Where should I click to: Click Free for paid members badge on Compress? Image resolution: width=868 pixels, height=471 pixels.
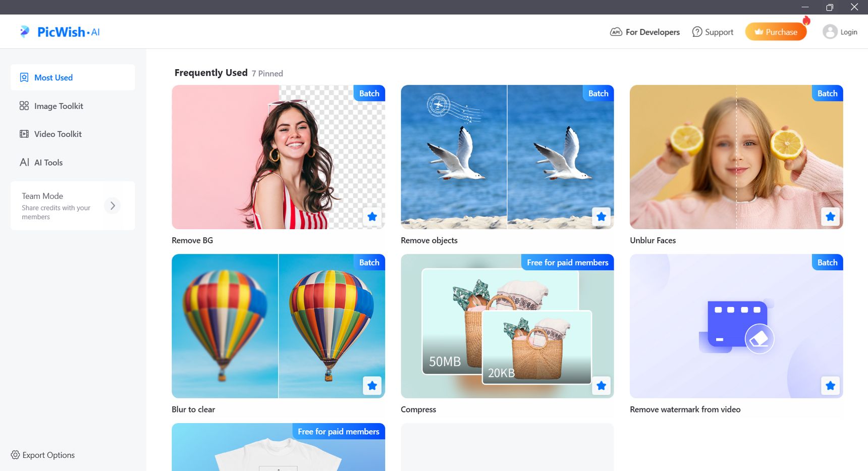(x=567, y=262)
